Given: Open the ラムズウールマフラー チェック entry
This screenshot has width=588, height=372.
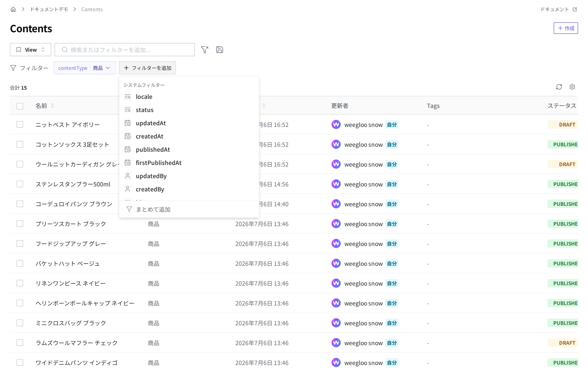Looking at the screenshot, I should pyautogui.click(x=77, y=342).
